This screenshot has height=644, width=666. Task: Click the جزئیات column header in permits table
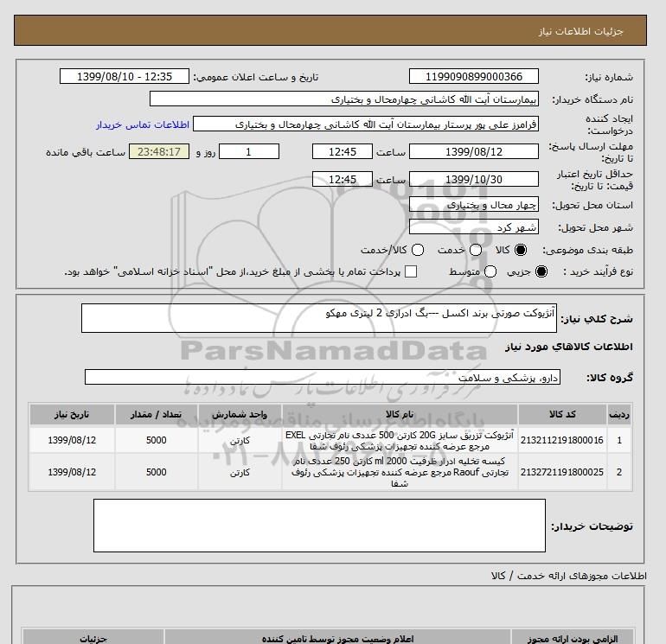click(93, 638)
